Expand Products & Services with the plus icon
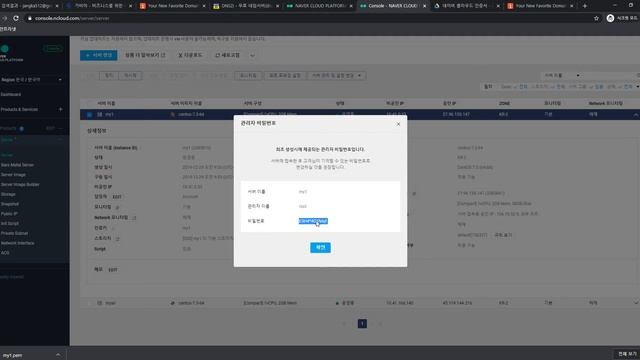 point(60,109)
